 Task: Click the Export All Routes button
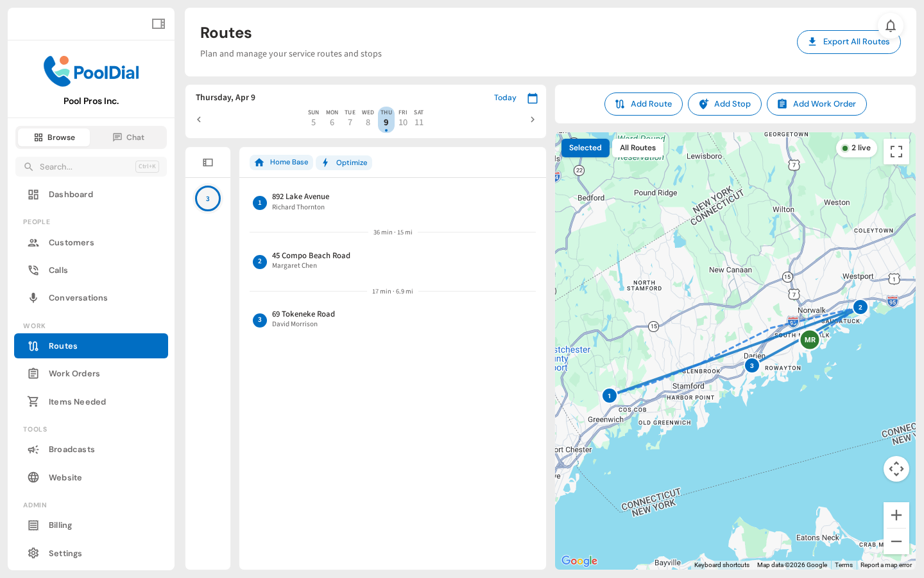pyautogui.click(x=848, y=42)
